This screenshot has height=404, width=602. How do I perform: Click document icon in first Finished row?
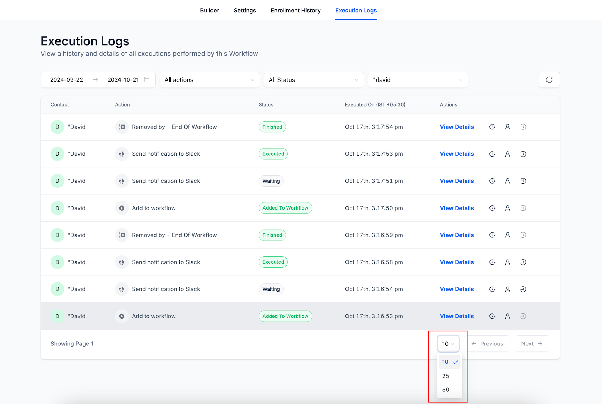(x=523, y=127)
